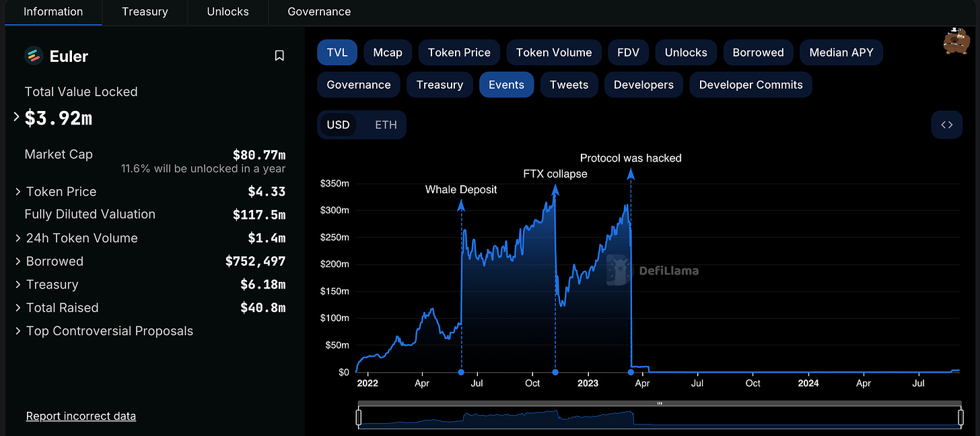Image resolution: width=980 pixels, height=436 pixels.
Task: Click the bookmark icon next to Euler
Action: 279,56
